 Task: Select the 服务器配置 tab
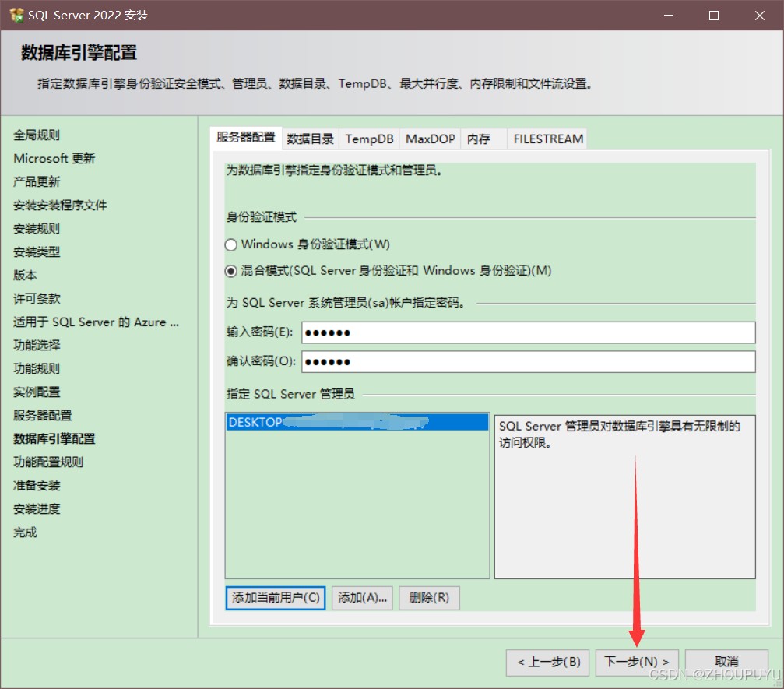tap(246, 138)
